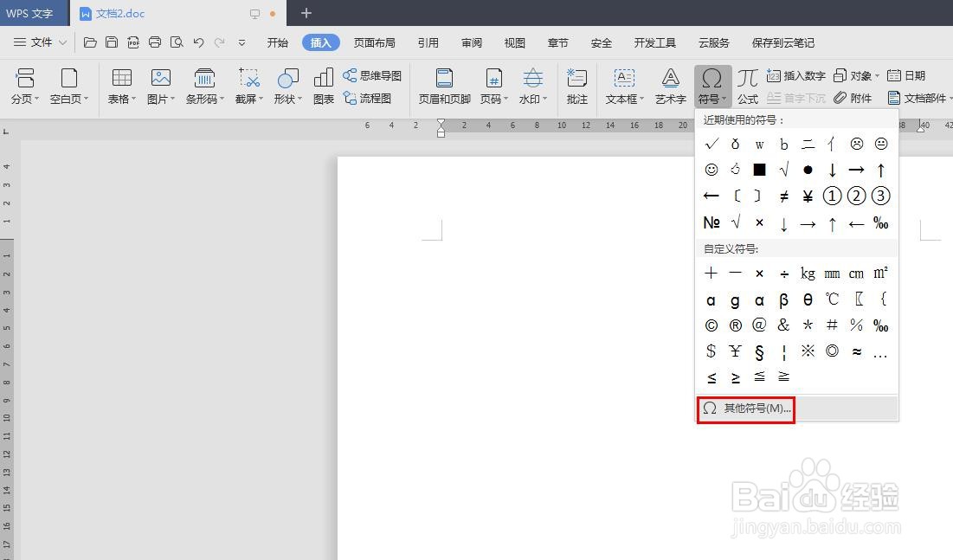953x560 pixels.
Task: Insert an attachment (附件)
Action: (853, 98)
